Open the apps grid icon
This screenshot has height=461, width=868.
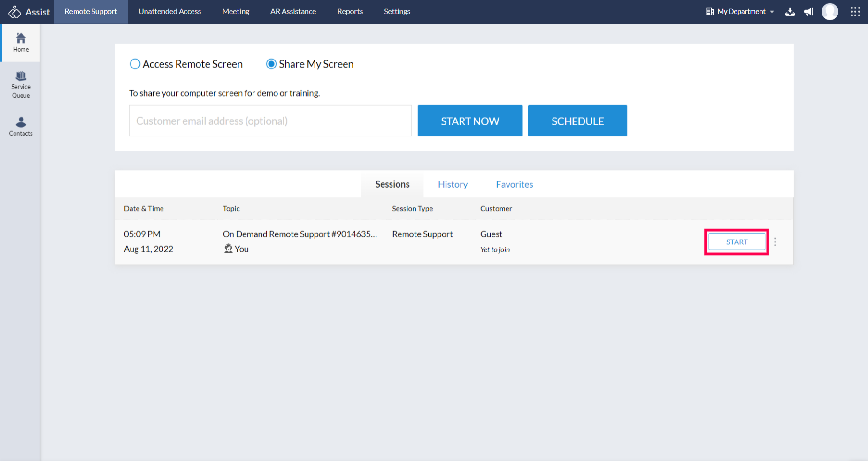point(855,12)
